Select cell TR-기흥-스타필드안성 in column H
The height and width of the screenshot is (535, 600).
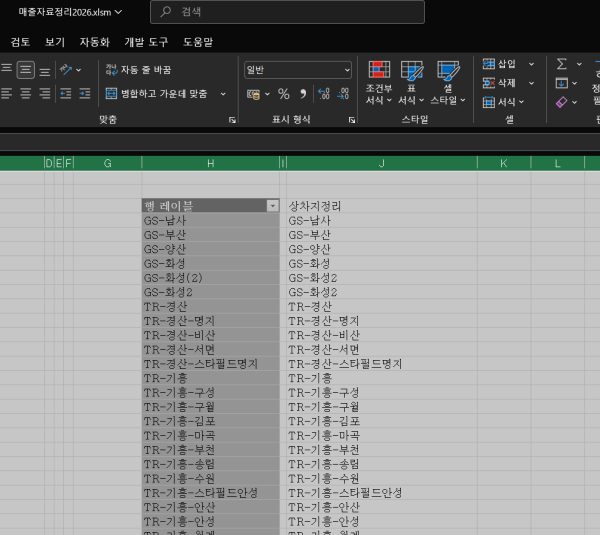(210, 493)
